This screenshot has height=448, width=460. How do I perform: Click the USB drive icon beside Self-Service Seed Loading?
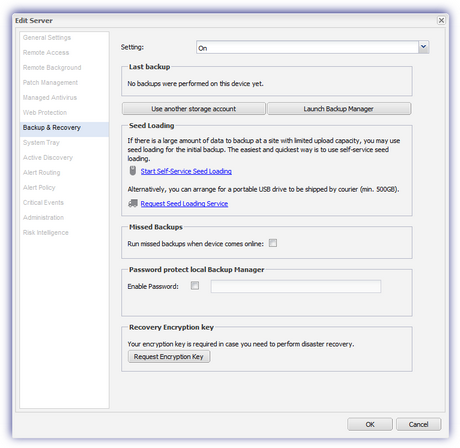(133, 171)
